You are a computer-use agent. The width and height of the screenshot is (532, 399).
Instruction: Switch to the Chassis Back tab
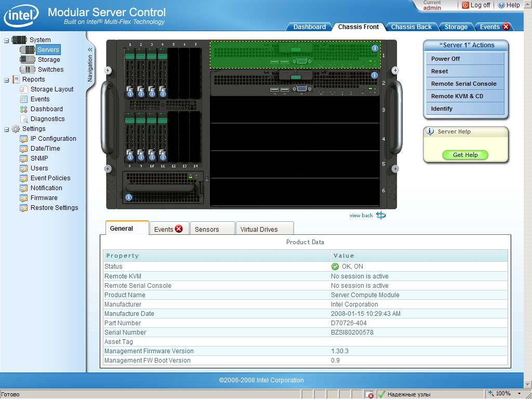[x=411, y=27]
